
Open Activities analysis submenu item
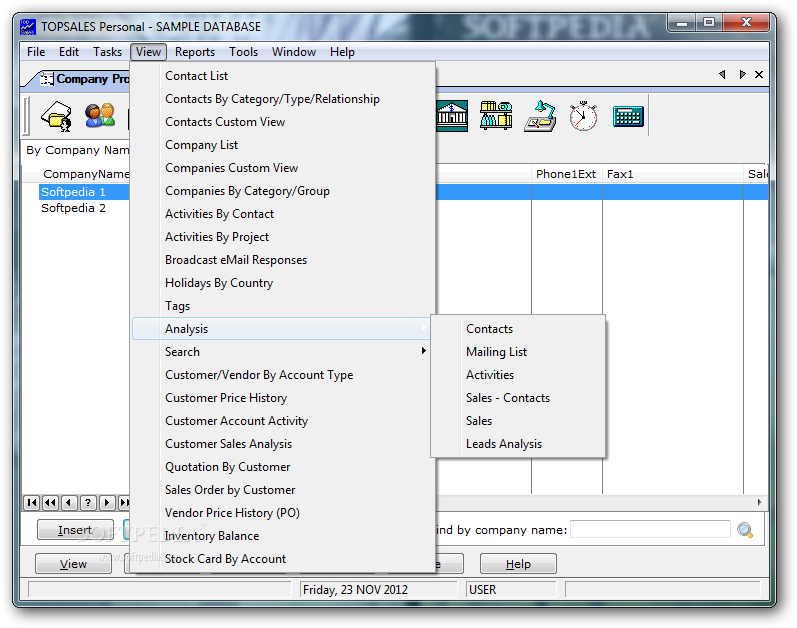click(518, 375)
